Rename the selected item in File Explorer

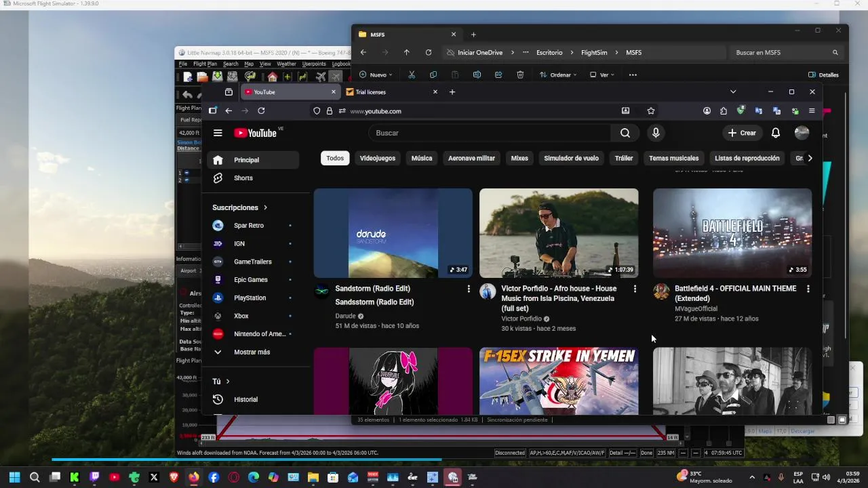pyautogui.click(x=477, y=75)
